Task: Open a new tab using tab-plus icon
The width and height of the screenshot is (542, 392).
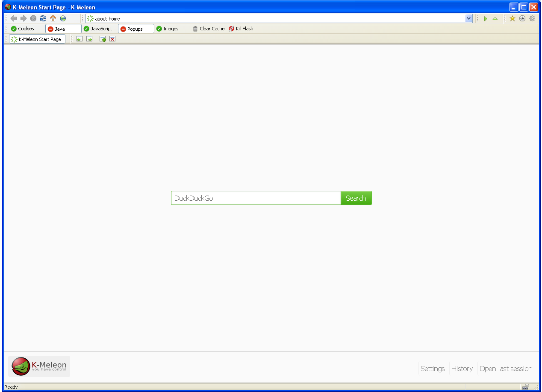Action: pos(103,39)
